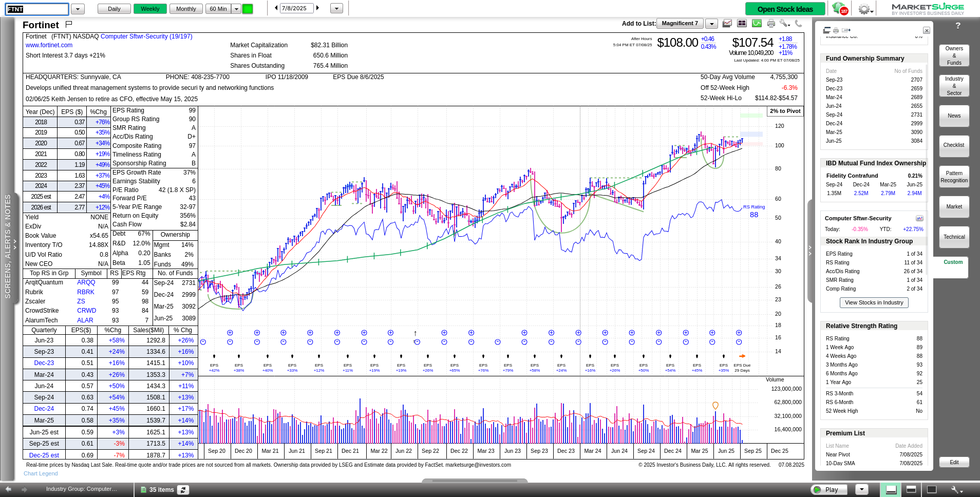
Task: Open the bottom bar wrench settings
Action: pyautogui.click(x=957, y=490)
